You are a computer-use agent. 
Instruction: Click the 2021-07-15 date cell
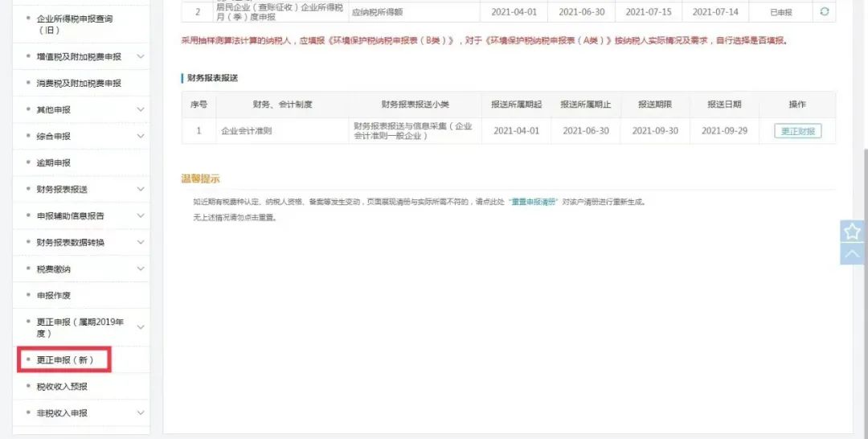(x=649, y=11)
